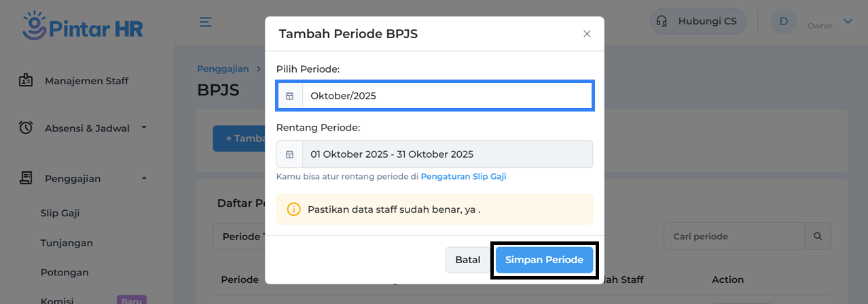
Task: Click calendar icon in Rentang Periode field
Action: [x=290, y=154]
